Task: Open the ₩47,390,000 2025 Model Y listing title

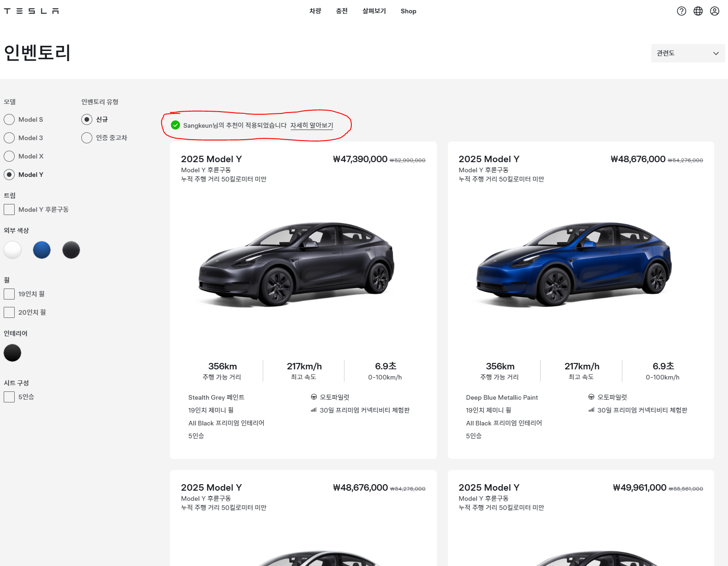Action: click(211, 159)
